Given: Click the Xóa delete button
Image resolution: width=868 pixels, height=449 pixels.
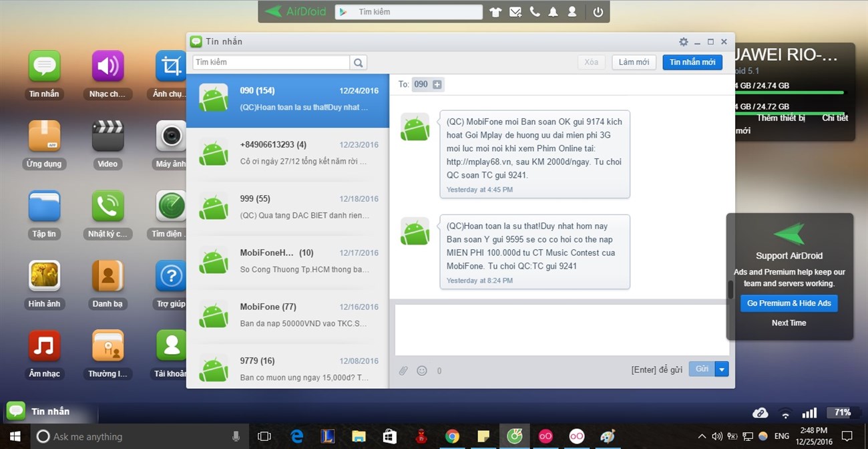Looking at the screenshot, I should click(x=592, y=62).
